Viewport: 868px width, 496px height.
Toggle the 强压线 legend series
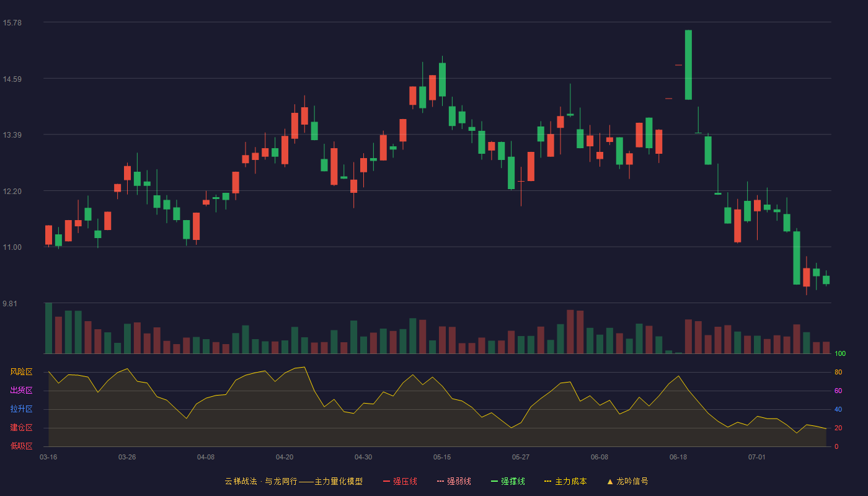coord(400,481)
